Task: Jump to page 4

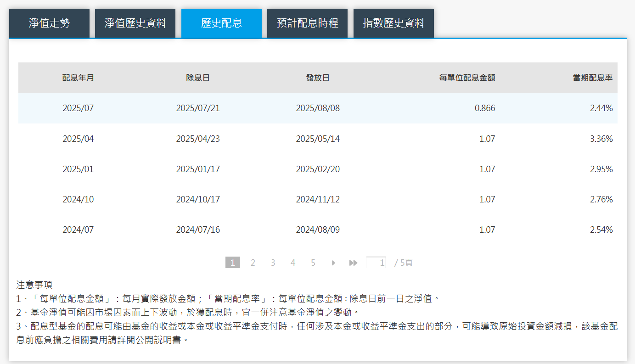Action: pyautogui.click(x=292, y=262)
